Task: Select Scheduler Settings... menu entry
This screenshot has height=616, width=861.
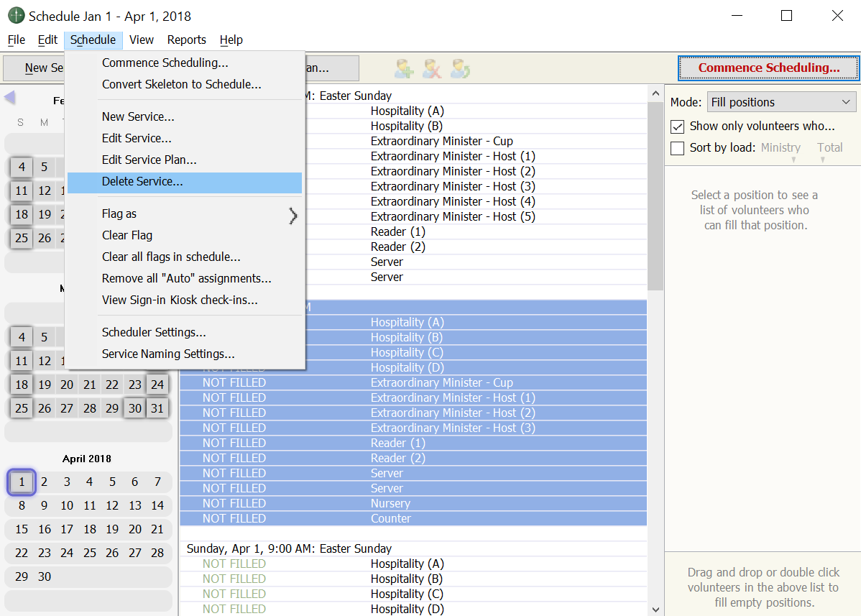Action: coord(154,333)
